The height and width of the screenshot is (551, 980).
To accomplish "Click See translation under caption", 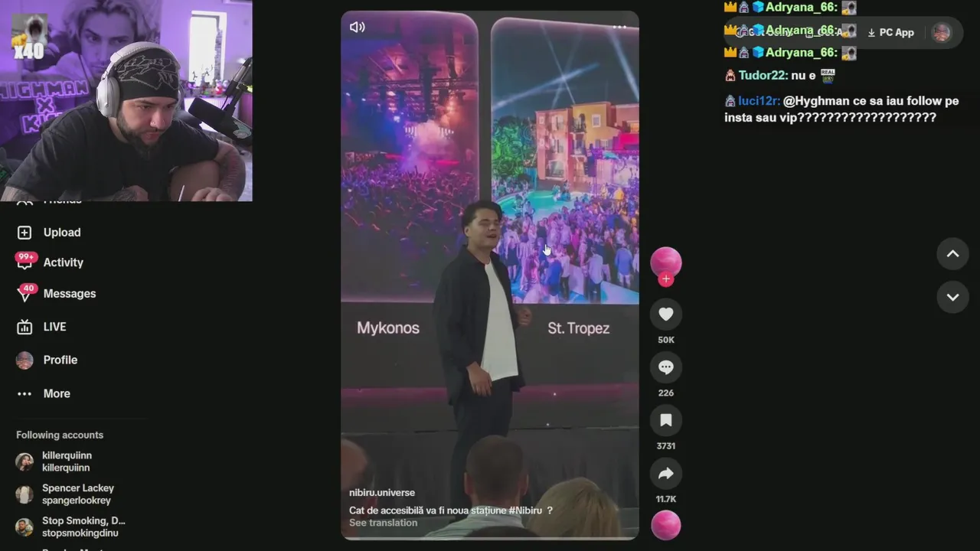I will (x=384, y=523).
